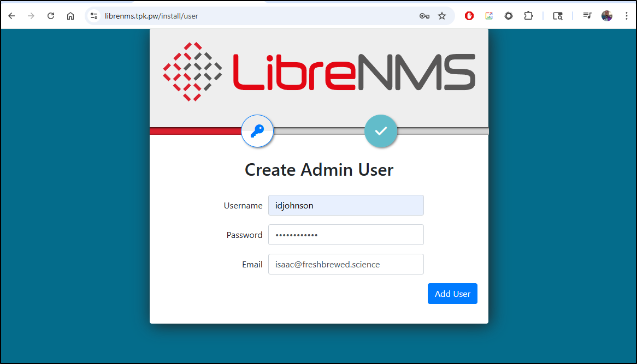Open the Chrome three-dot menu
The image size is (637, 364).
click(627, 16)
